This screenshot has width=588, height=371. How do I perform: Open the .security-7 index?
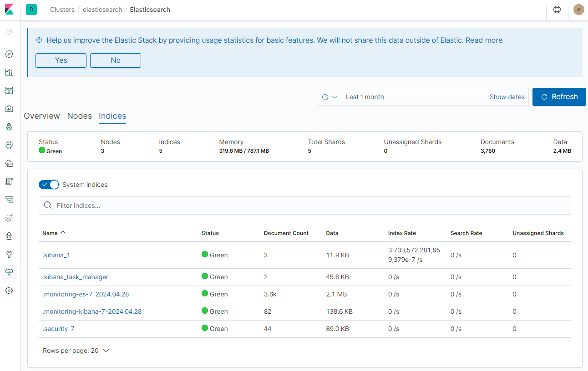(58, 329)
